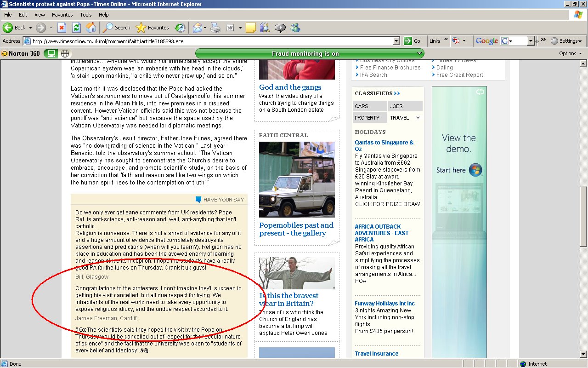588x368 pixels.
Task: Expand the Edit with Word dropdown arrow
Action: tap(240, 28)
